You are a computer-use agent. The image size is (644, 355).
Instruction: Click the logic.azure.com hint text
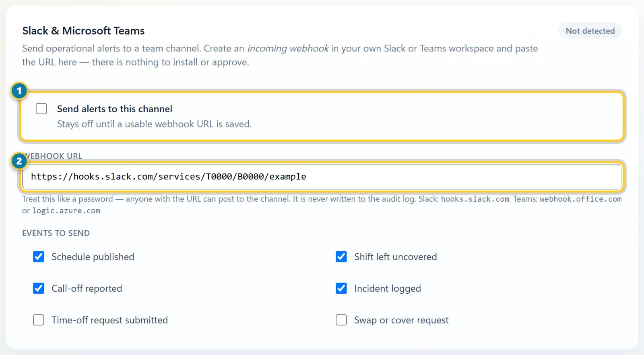pos(66,211)
